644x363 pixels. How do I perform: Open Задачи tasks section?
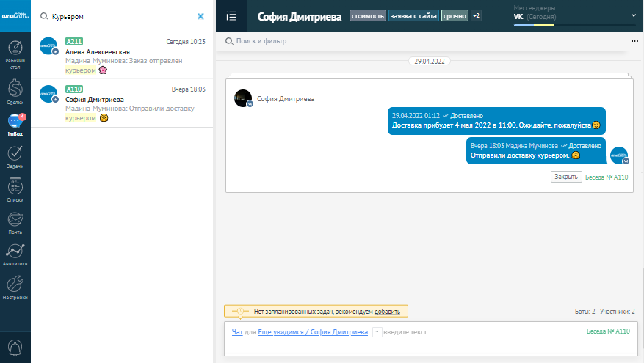pyautogui.click(x=15, y=157)
